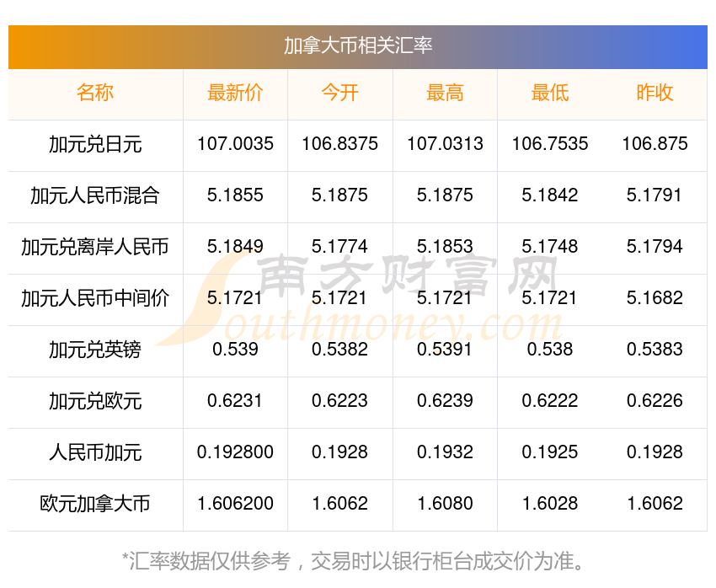
Task: Click previous close 0.6226
Action: pyautogui.click(x=655, y=401)
